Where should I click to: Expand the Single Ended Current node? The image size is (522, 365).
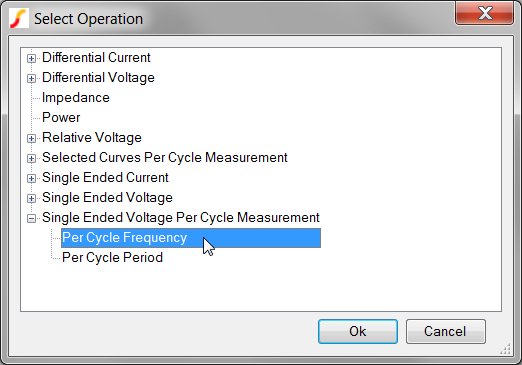pyautogui.click(x=31, y=178)
